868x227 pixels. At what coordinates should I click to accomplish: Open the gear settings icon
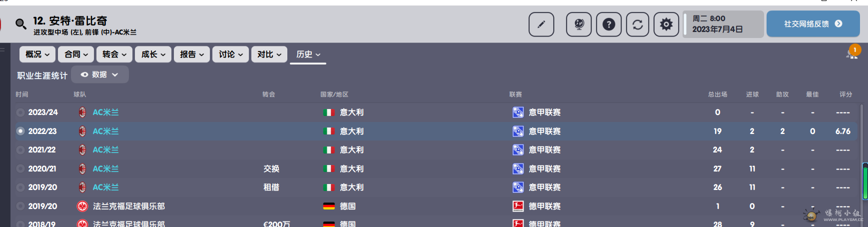point(666,24)
